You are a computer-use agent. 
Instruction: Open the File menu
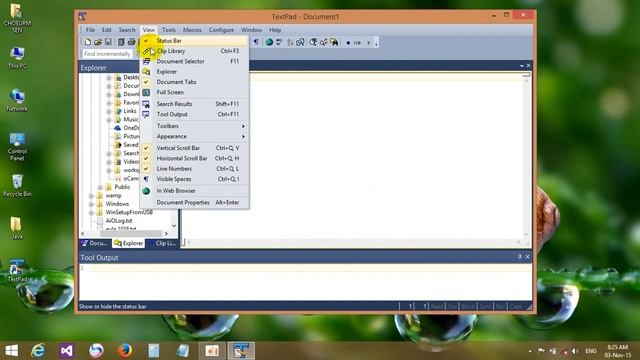point(90,30)
